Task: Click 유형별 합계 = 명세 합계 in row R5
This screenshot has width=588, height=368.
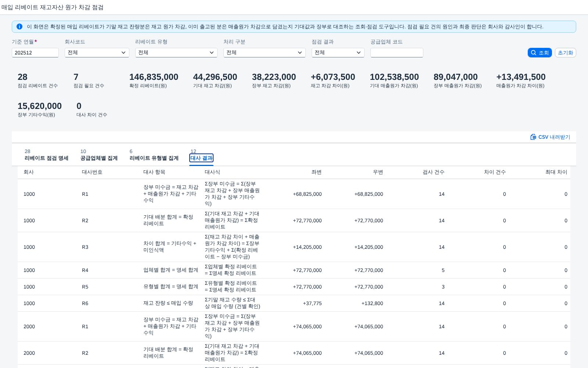Action: coord(171,287)
